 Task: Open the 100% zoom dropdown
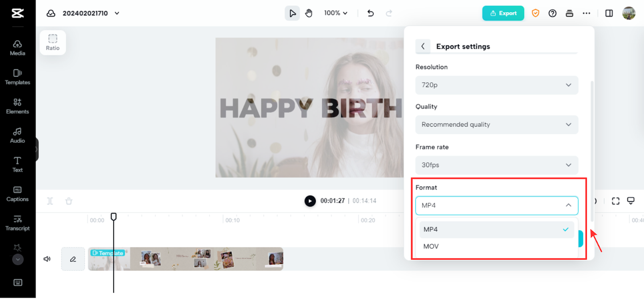coord(336,13)
